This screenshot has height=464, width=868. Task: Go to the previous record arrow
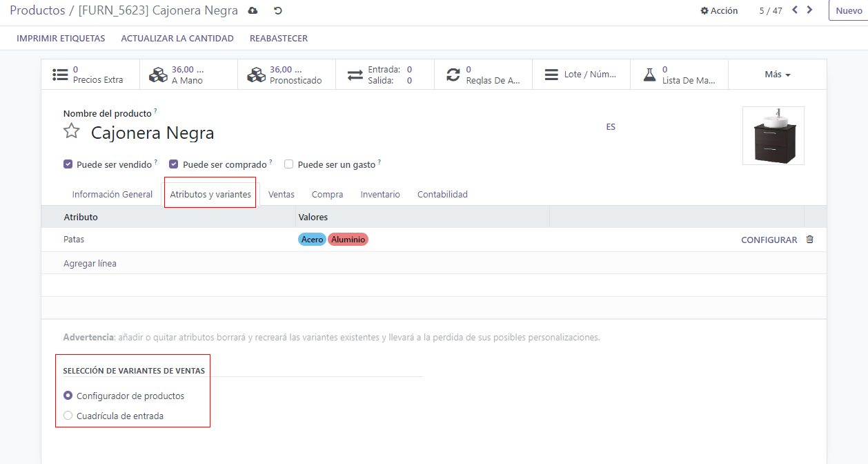tap(795, 10)
